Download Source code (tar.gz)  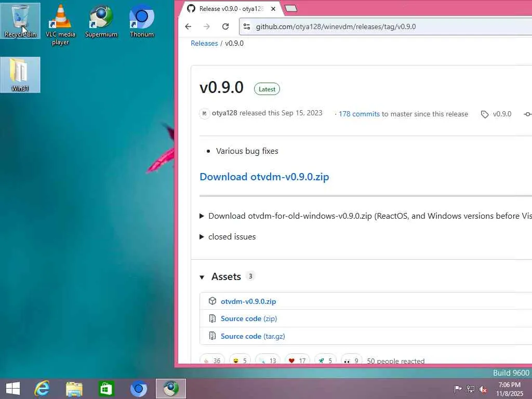[253, 336]
